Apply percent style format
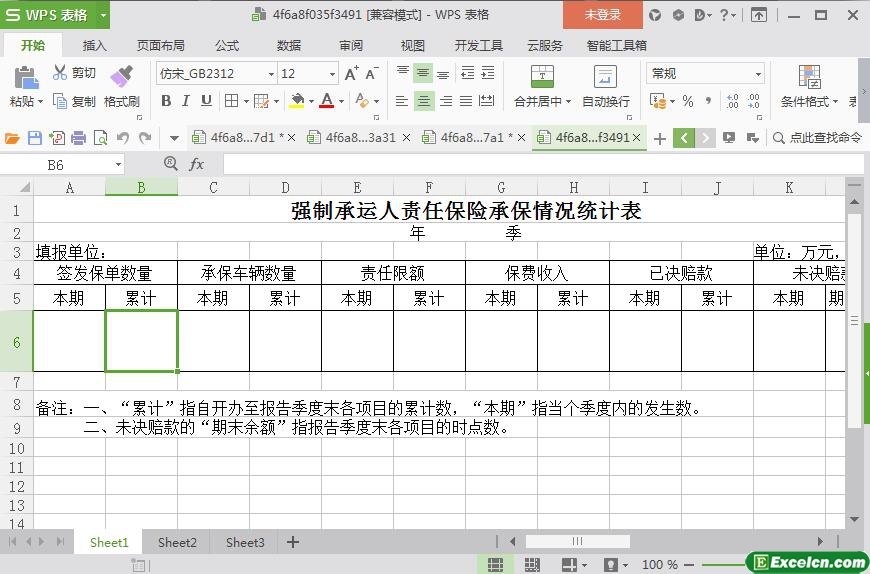This screenshot has height=574, width=870. [x=688, y=101]
